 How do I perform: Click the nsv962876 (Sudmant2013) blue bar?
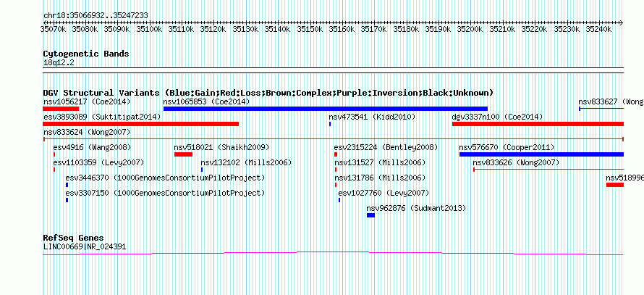click(x=371, y=215)
